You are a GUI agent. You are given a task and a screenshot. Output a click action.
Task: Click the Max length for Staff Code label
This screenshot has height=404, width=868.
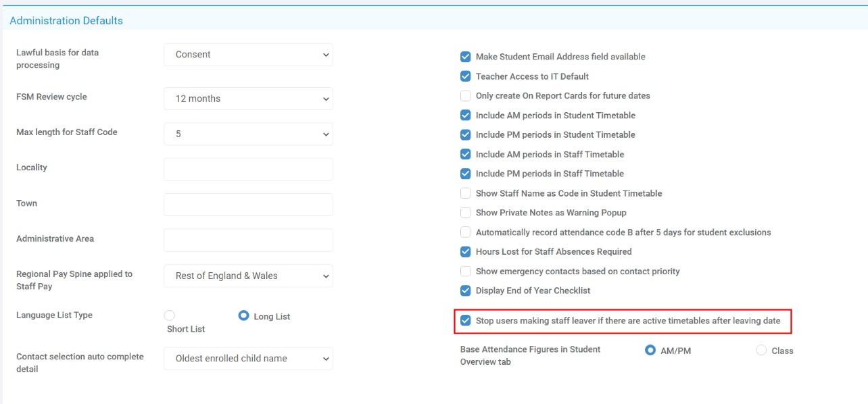tap(67, 132)
